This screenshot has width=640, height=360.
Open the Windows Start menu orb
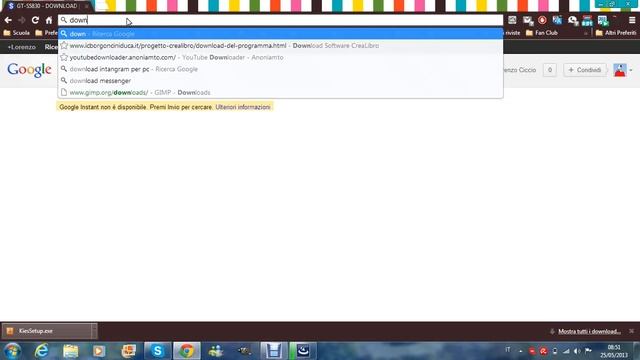point(12,351)
